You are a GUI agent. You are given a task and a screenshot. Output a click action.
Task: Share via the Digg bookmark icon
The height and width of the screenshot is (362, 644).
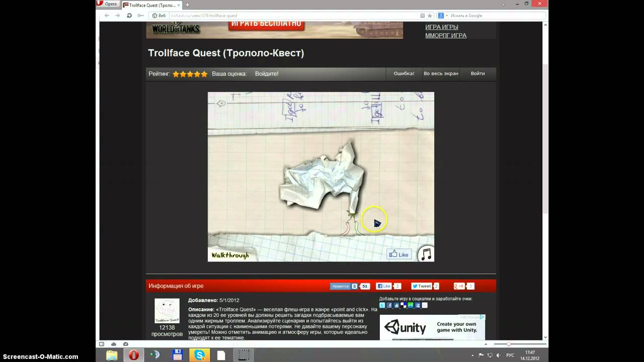396,305
